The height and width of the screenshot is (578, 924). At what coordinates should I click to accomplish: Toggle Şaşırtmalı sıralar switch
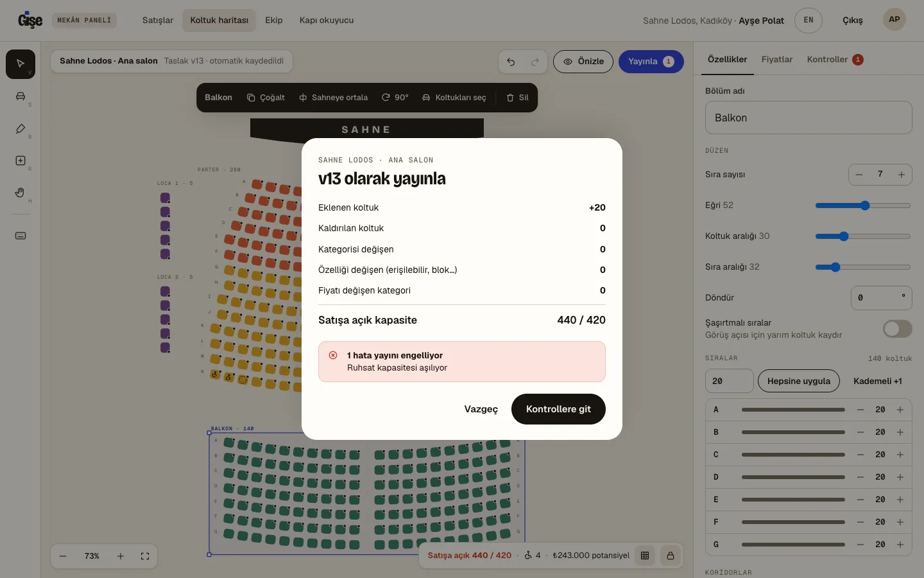point(897,329)
